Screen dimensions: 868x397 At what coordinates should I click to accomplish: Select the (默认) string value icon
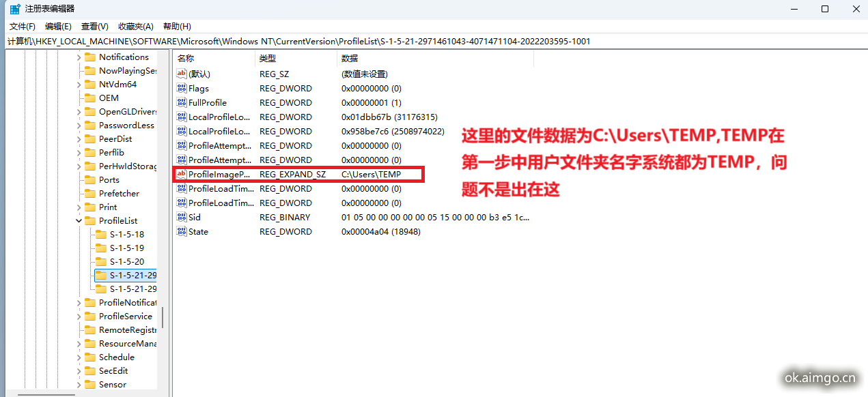pyautogui.click(x=182, y=74)
